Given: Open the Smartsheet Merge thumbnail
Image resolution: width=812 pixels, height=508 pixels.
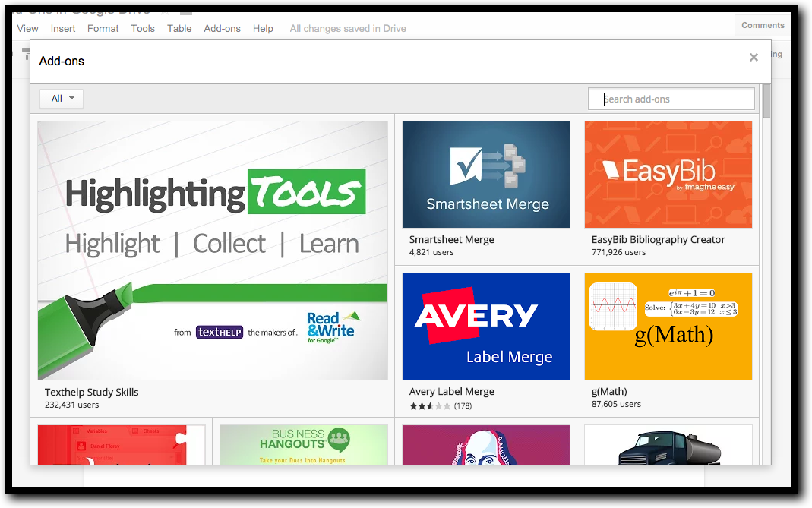Looking at the screenshot, I should click(485, 175).
